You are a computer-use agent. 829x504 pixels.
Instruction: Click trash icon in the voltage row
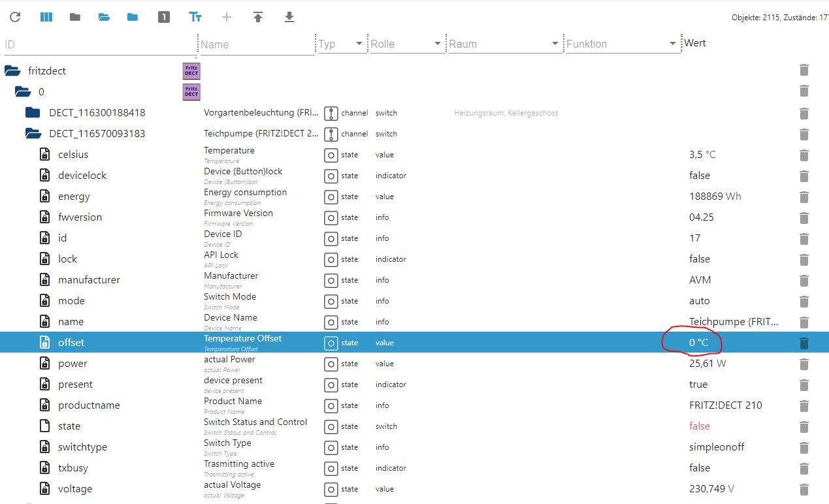(x=804, y=489)
